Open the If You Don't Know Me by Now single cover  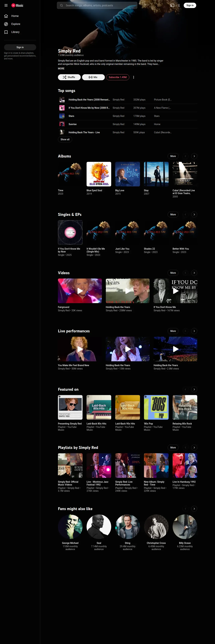coord(70,233)
